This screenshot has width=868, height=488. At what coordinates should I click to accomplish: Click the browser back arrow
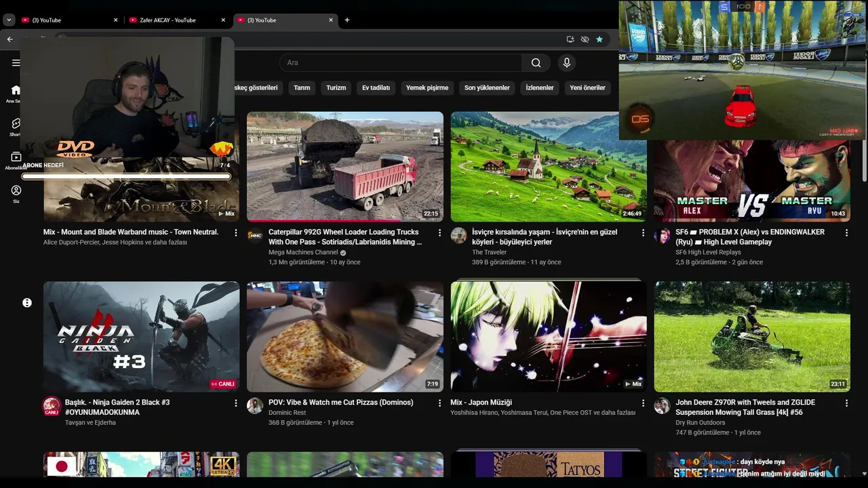point(9,39)
